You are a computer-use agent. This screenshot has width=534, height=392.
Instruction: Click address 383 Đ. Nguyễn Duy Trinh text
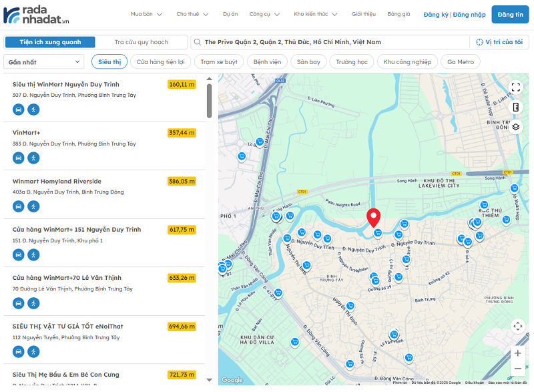pyautogui.click(x=74, y=144)
